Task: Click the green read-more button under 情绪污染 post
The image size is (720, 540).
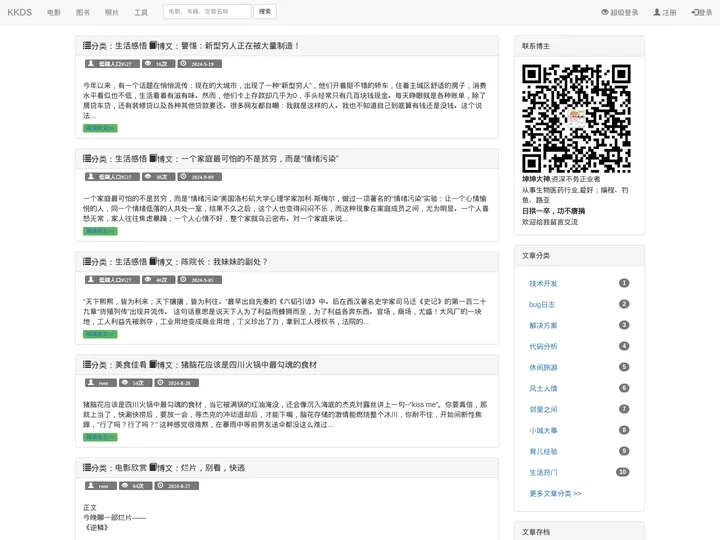Action: [100, 231]
